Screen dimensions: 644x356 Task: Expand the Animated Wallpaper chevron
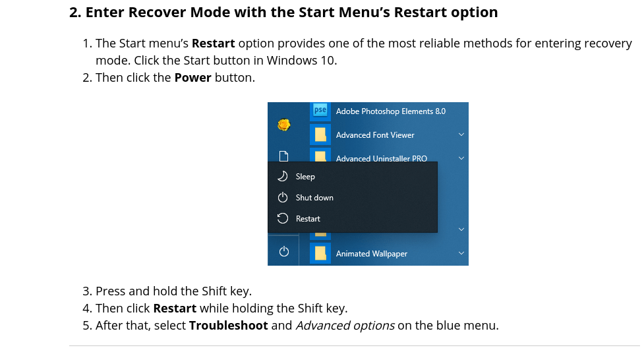pos(461,253)
